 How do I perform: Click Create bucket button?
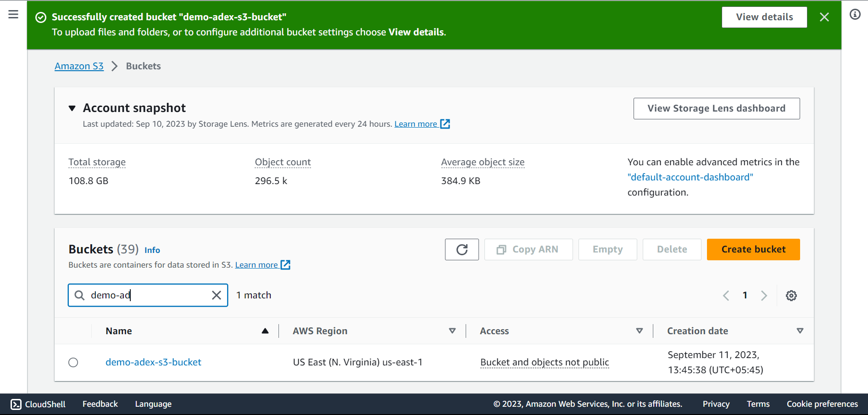pos(753,249)
